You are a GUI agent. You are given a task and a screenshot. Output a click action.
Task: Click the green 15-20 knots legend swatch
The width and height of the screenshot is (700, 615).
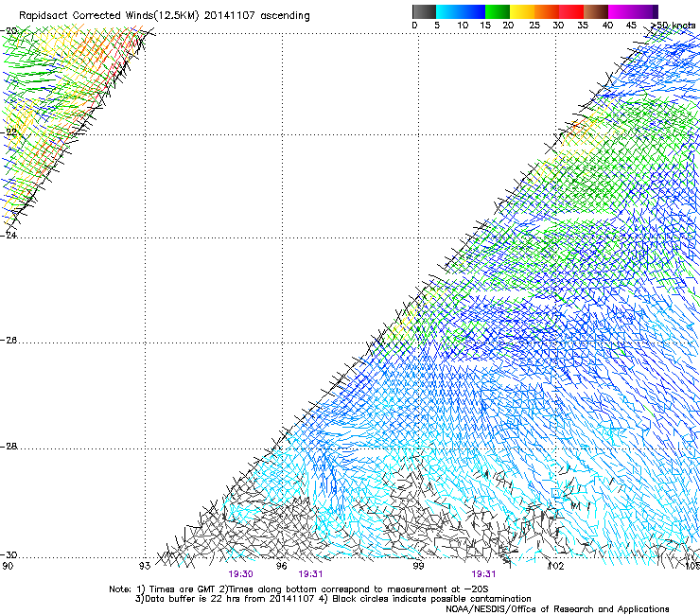coord(498,11)
